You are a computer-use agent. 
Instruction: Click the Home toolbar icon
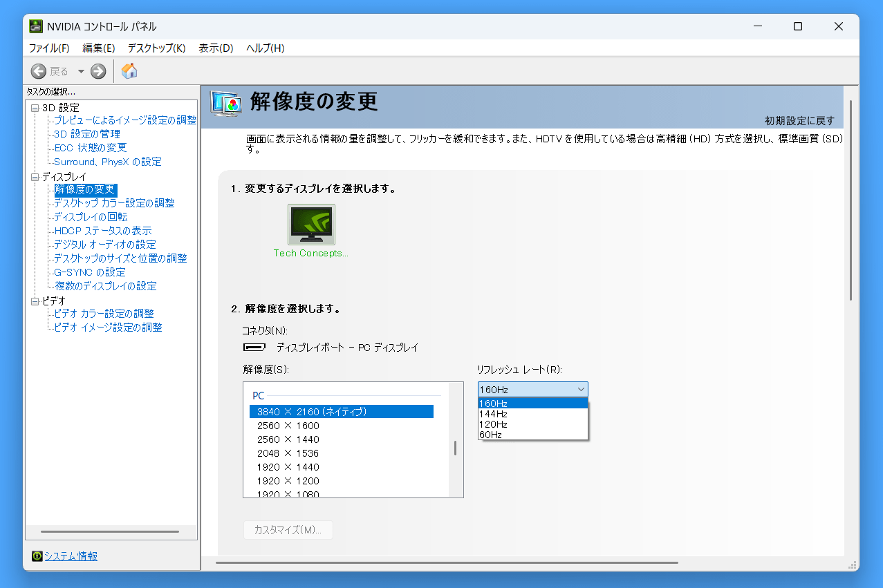[129, 70]
